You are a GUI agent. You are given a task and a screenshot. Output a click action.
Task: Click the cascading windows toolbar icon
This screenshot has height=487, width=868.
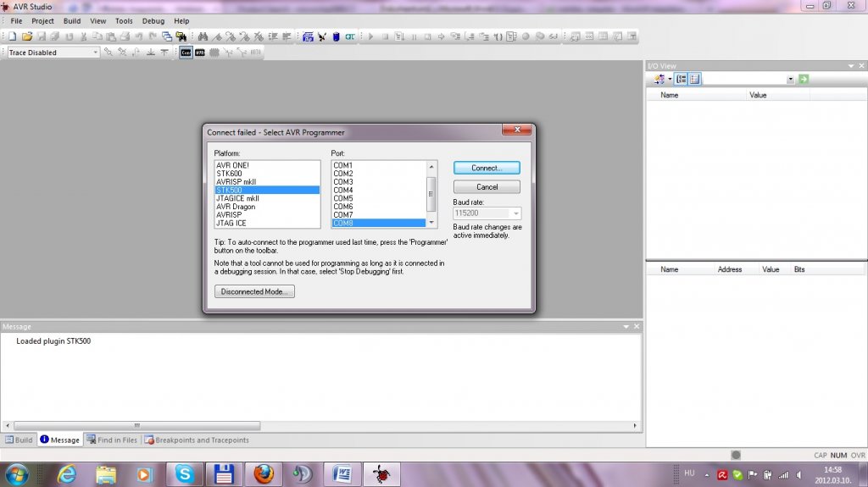[x=167, y=36]
